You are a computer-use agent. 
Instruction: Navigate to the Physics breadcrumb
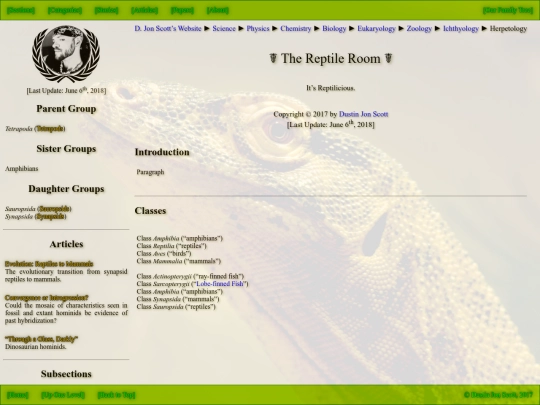pyautogui.click(x=258, y=29)
